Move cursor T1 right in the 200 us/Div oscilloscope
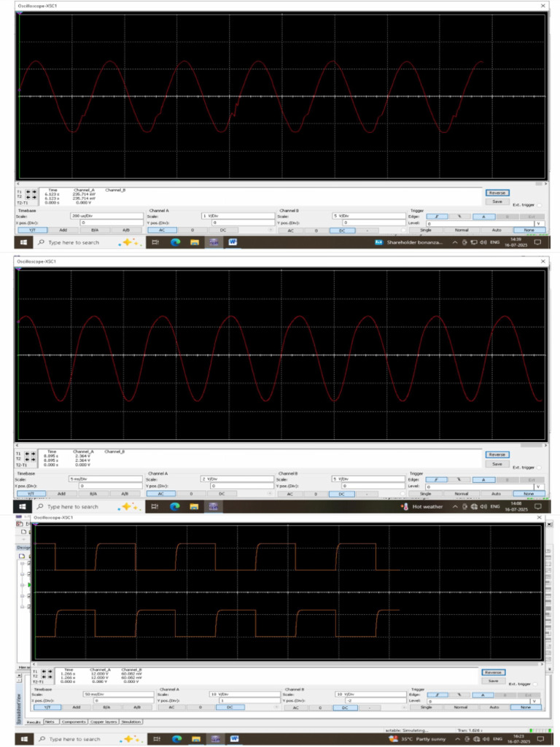Viewport: 560px width, 747px height. click(34, 192)
